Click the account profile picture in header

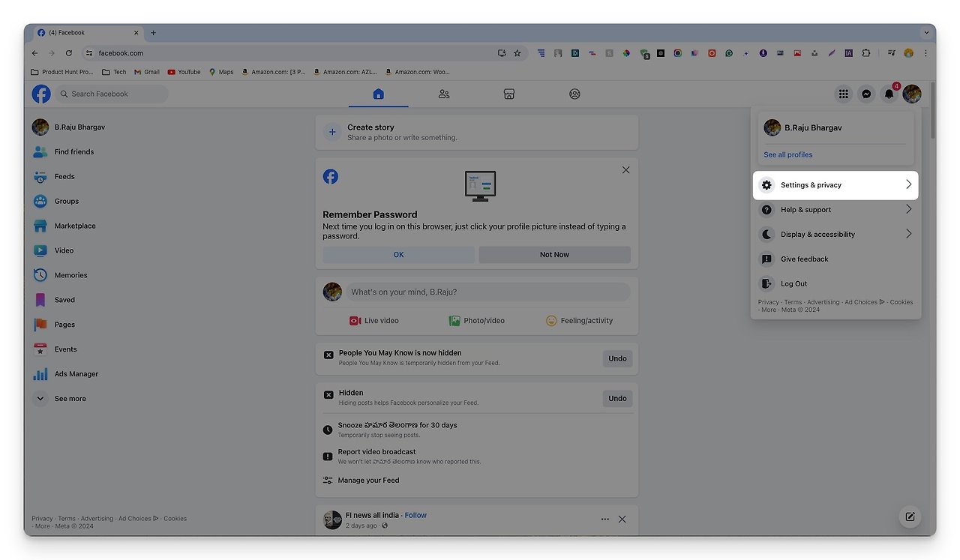[x=912, y=94]
